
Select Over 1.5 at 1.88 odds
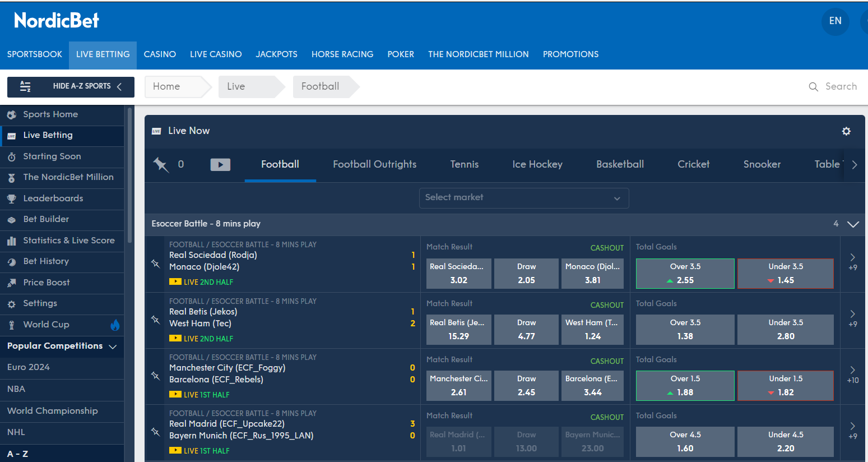[685, 386]
